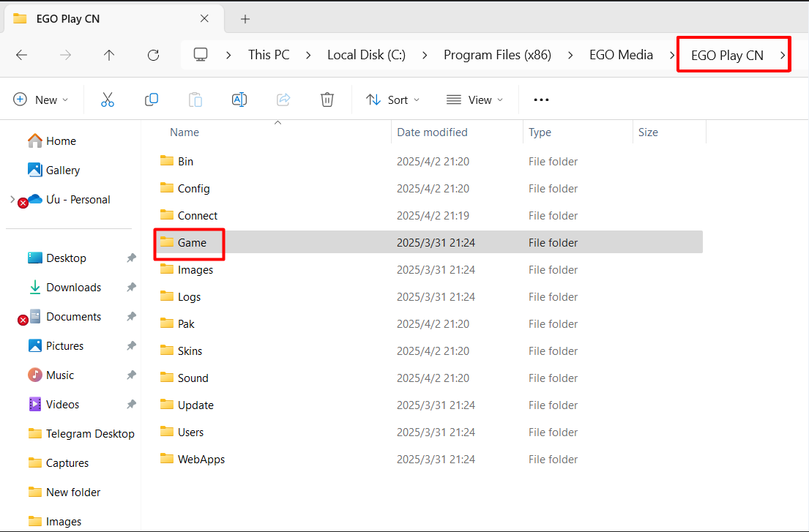Open a new File Explorer tab
The height and width of the screenshot is (532, 809).
[x=245, y=19]
